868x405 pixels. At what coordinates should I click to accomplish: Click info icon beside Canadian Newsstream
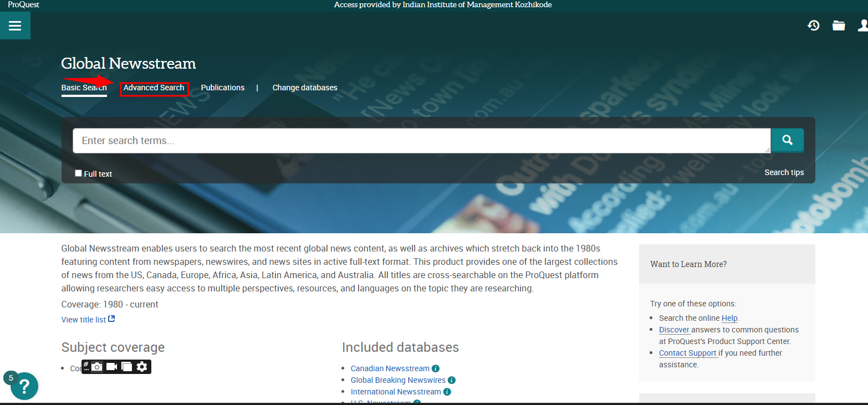436,368
